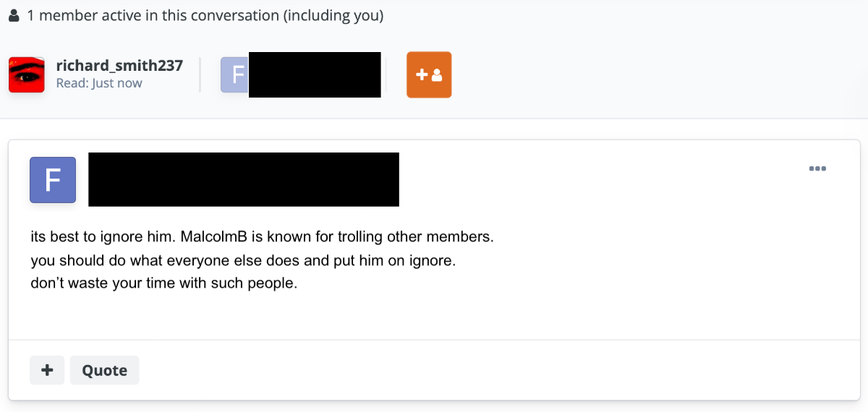The image size is (868, 412).
Task: Click the orange add member button
Action: 429,74
